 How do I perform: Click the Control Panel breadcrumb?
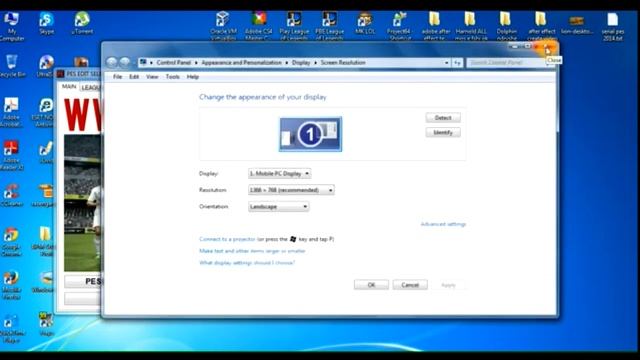(x=173, y=63)
